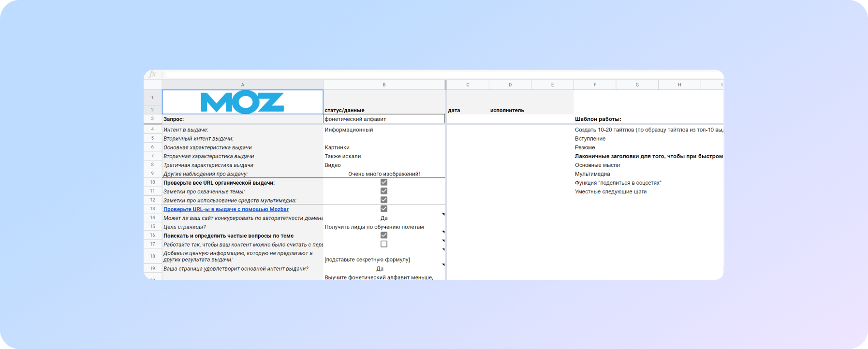Toggle the row 11 covered topics checkbox

[x=383, y=191]
